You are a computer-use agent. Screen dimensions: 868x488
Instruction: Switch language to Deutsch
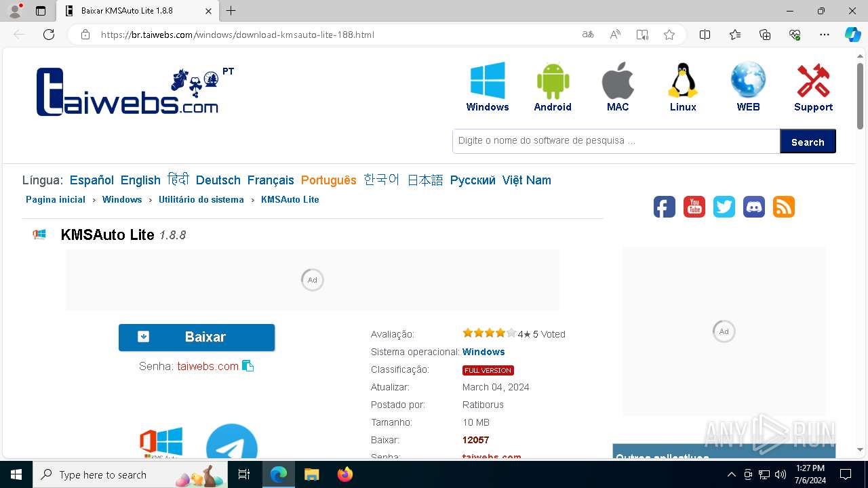[x=218, y=180]
